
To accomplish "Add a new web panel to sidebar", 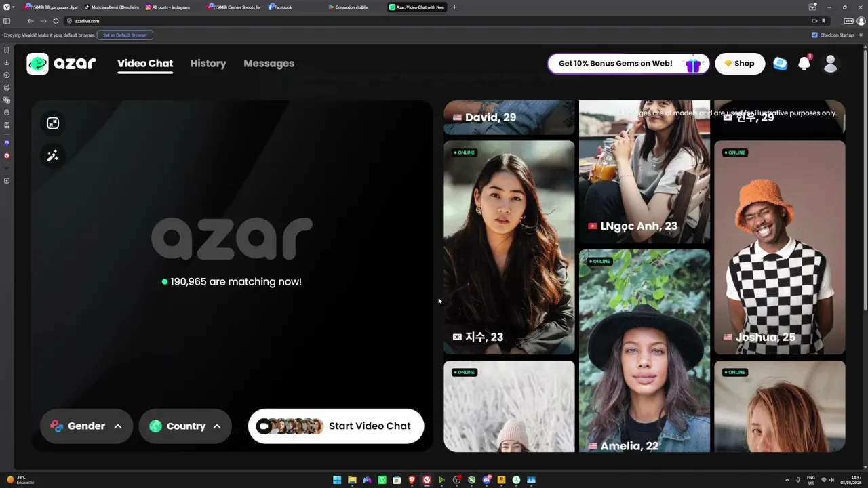I will [7, 180].
